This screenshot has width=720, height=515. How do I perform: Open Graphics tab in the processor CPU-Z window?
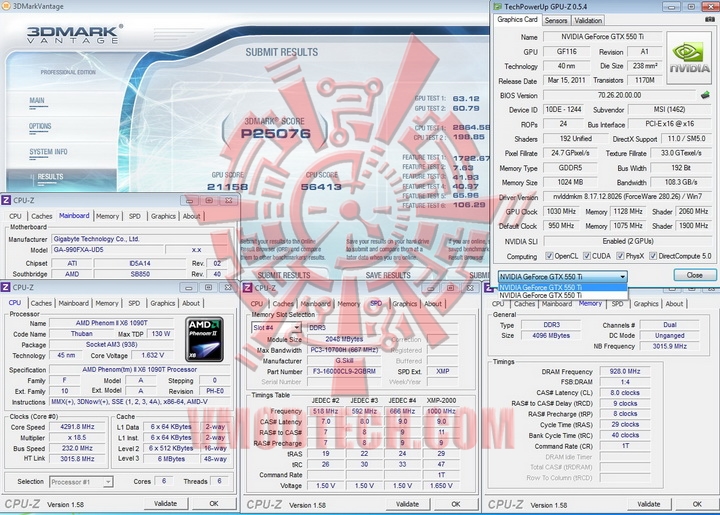coord(163,303)
